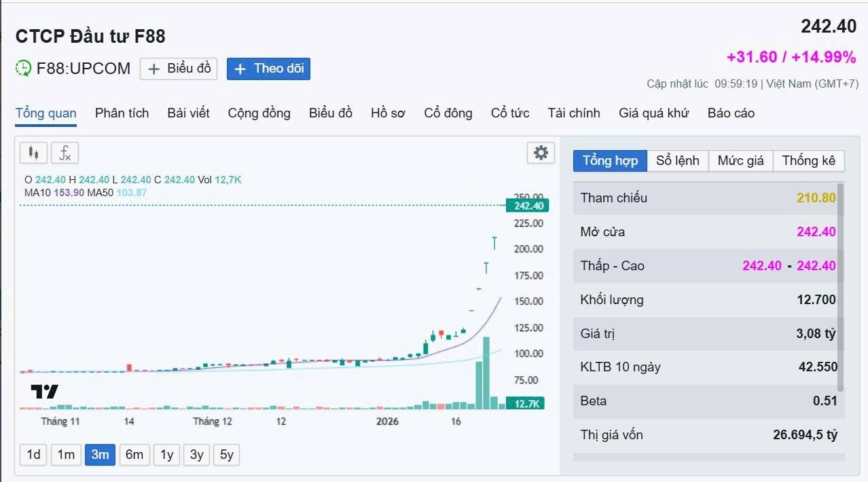
Task: Select the Tổng hợp panel tab
Action: point(610,161)
